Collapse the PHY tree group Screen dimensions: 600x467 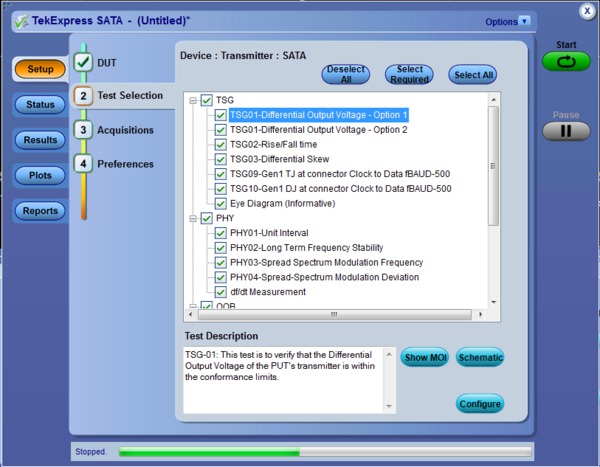193,218
